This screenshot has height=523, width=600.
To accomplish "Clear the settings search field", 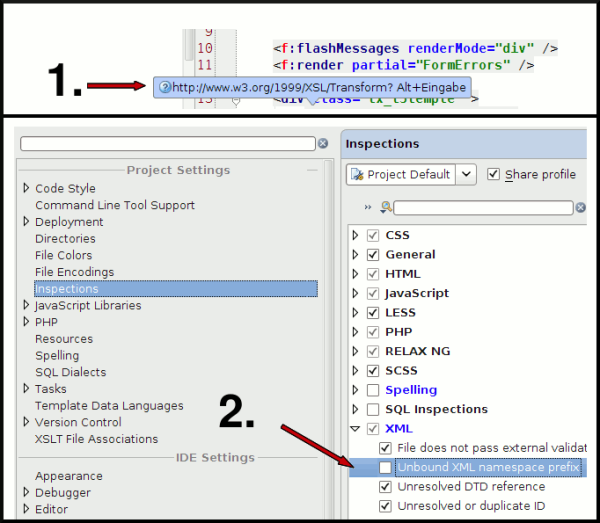I will tap(323, 143).
